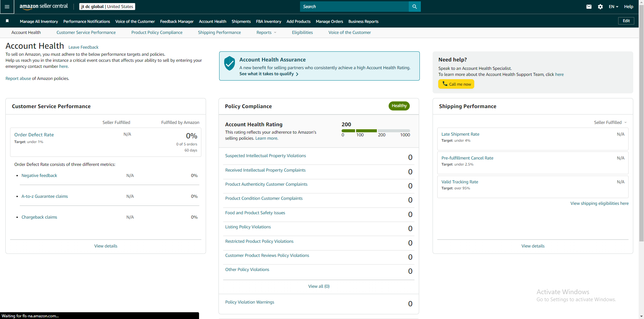Switch to Customer Service Performance tab
The height and width of the screenshot is (319, 644).
click(x=86, y=33)
